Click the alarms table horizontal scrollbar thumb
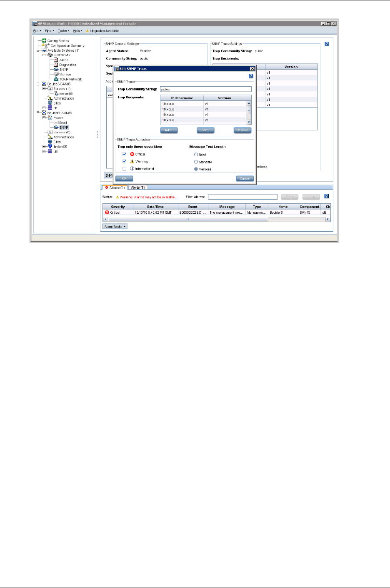390x588 pixels. pos(187,219)
